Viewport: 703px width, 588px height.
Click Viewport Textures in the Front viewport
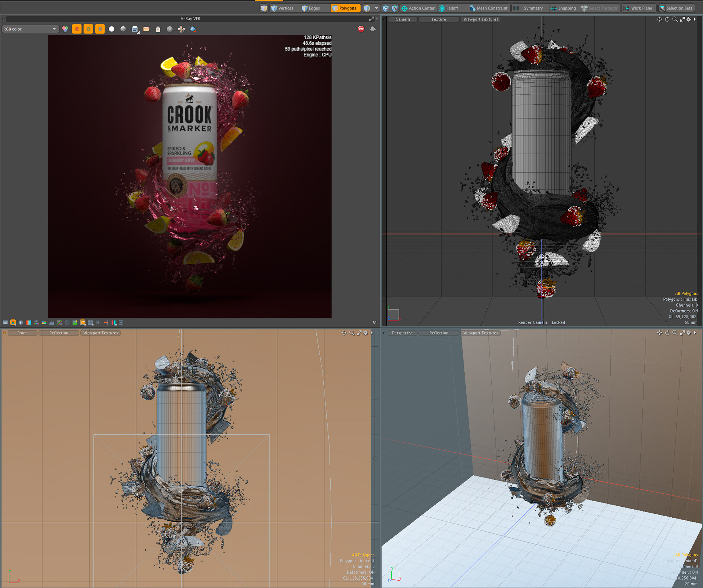coord(101,333)
